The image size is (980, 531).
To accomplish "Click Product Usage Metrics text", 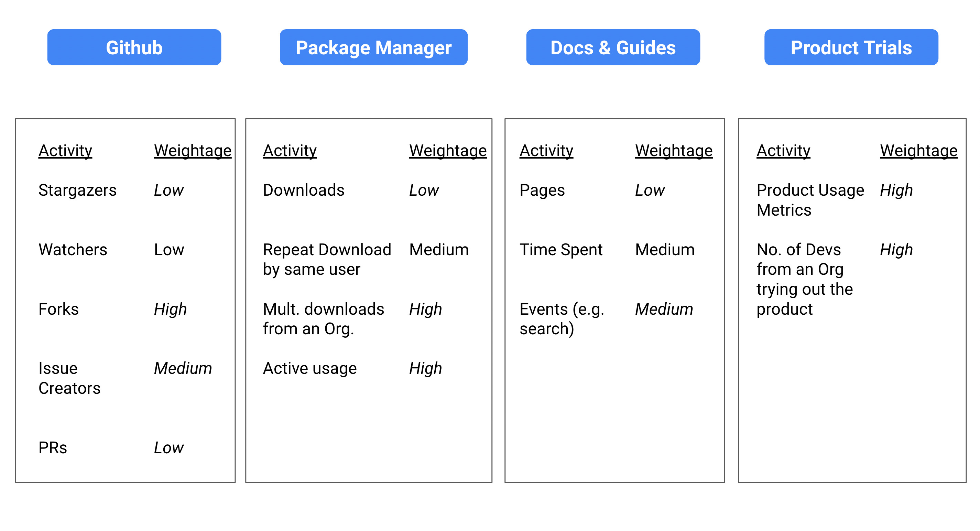I will tap(810, 200).
